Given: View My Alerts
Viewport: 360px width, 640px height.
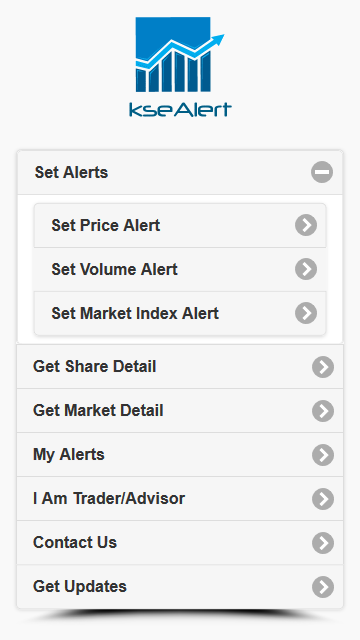Looking at the screenshot, I should click(x=180, y=455).
